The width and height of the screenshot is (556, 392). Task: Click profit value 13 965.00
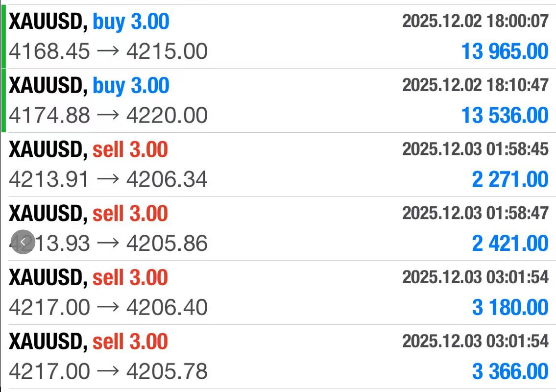(505, 51)
